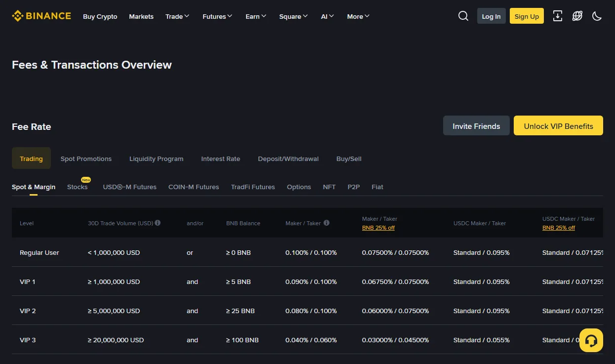This screenshot has height=364, width=615.
Task: Switch to Buy/Sell tab
Action: click(x=349, y=159)
